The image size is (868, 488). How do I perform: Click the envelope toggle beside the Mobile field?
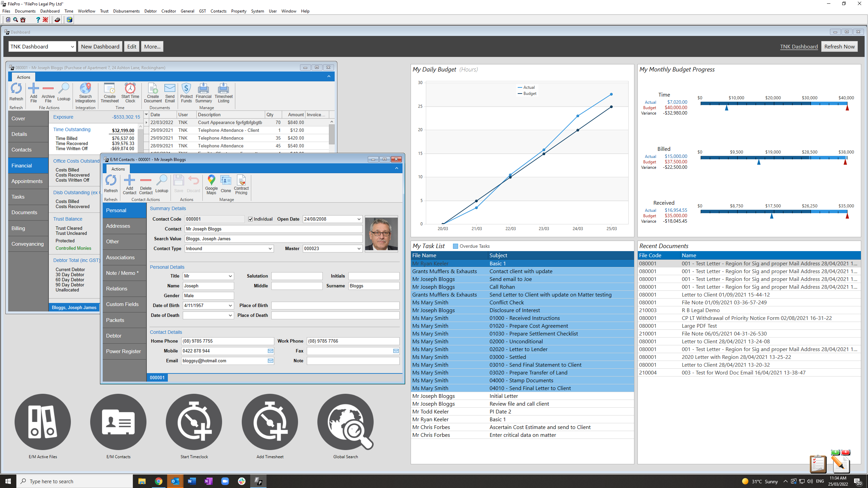click(270, 351)
